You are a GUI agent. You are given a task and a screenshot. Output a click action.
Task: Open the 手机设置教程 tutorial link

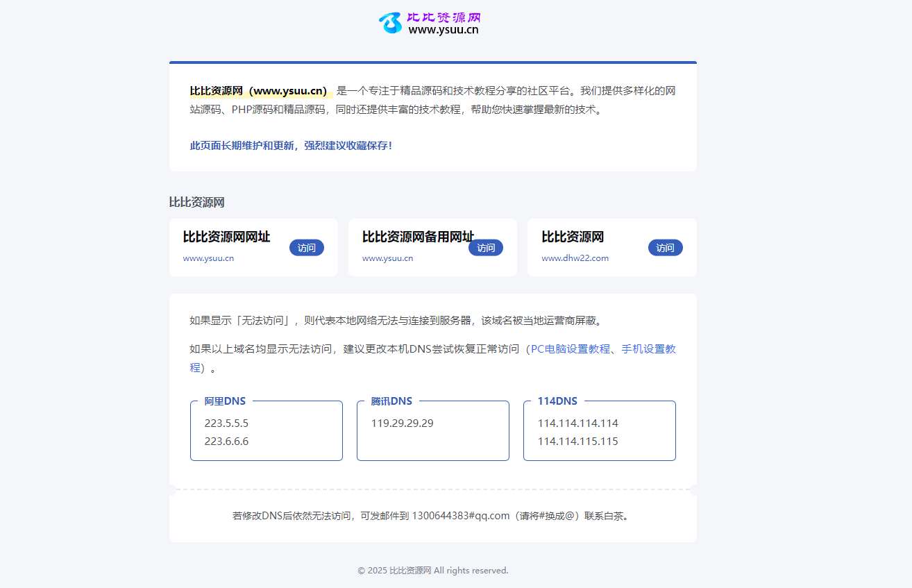pyautogui.click(x=648, y=349)
